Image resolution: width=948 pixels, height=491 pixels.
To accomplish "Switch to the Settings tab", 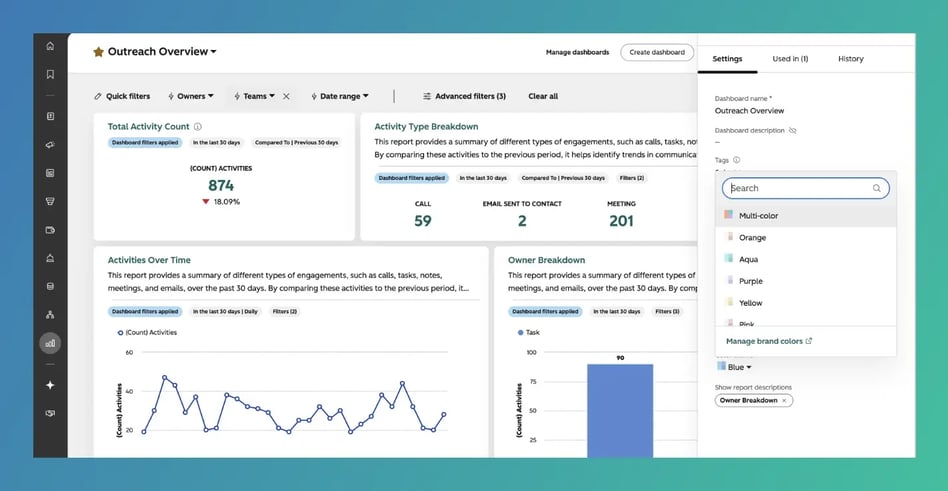I will tap(727, 59).
